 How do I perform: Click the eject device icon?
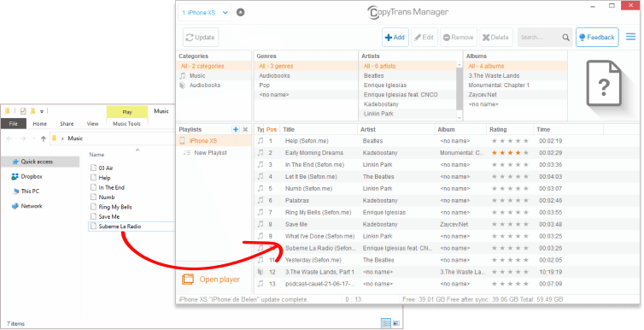point(241,12)
